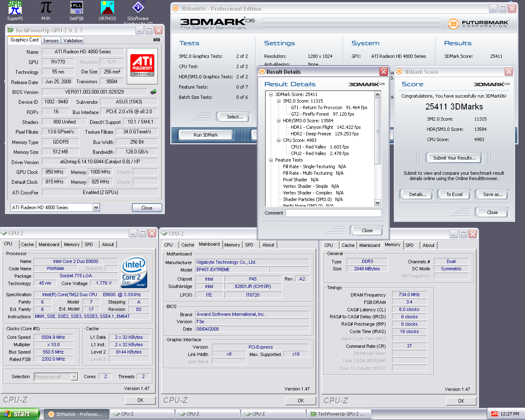
Task: Collapse the CPU Score tree node
Action: pos(278,140)
